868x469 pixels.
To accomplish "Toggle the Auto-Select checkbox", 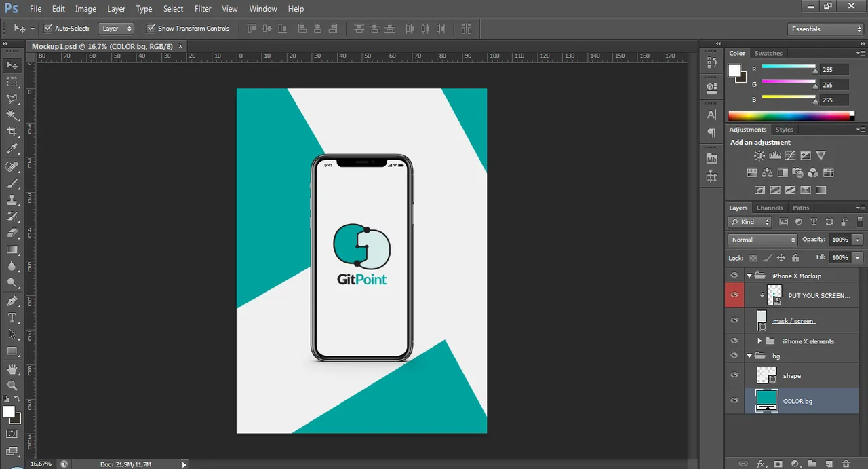I will click(48, 29).
